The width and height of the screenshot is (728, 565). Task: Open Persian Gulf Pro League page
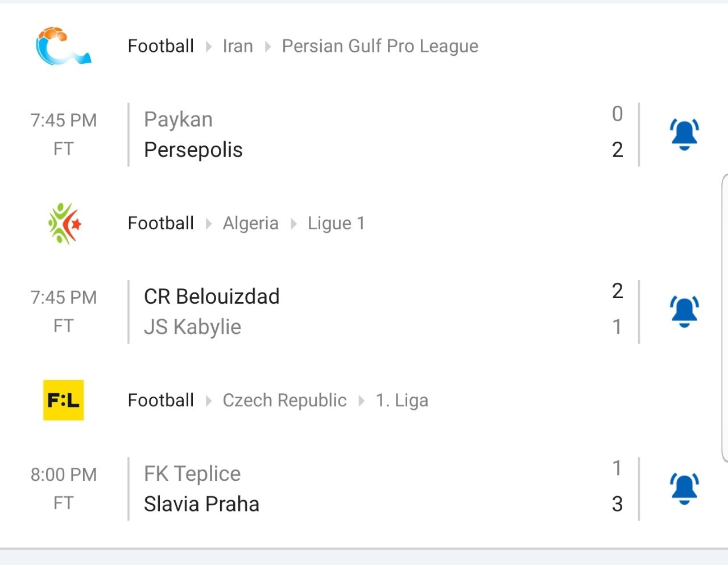tap(380, 46)
